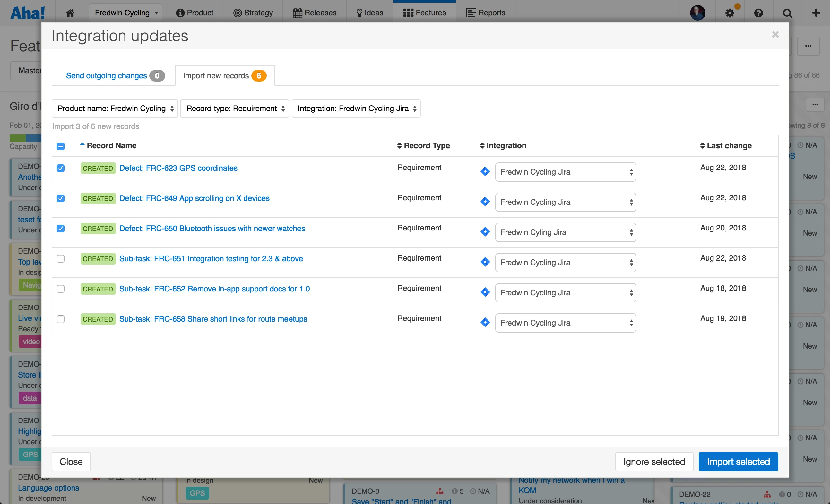Uncheck the FRC-623 GPS coordinates checkbox

(x=61, y=168)
